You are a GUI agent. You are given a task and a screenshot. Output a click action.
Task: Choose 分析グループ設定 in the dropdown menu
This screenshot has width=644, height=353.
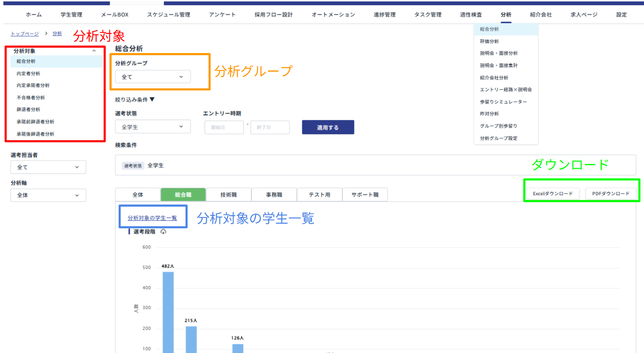click(506, 139)
